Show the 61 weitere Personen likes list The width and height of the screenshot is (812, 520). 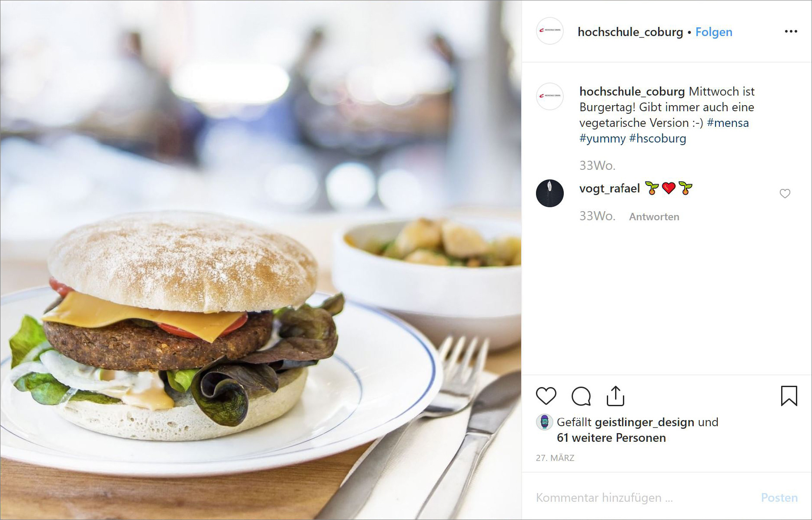click(x=611, y=437)
